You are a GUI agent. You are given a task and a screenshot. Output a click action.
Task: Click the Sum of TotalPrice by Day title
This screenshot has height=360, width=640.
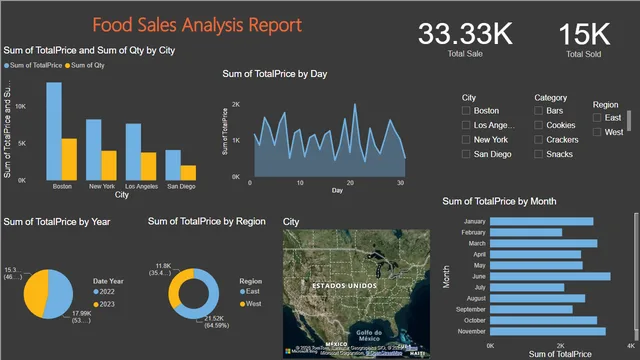[275, 74]
